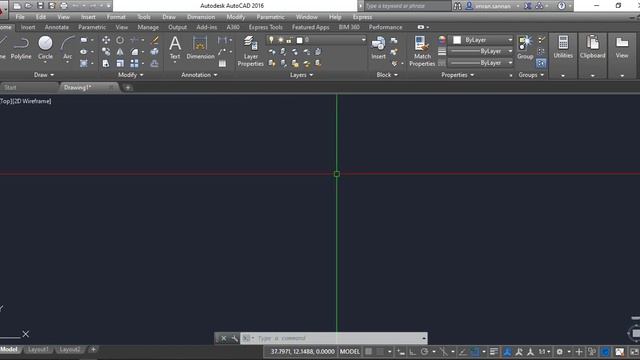Screen dimensions: 640x360
Task: Click the Insert block icon
Action: pos(378,47)
